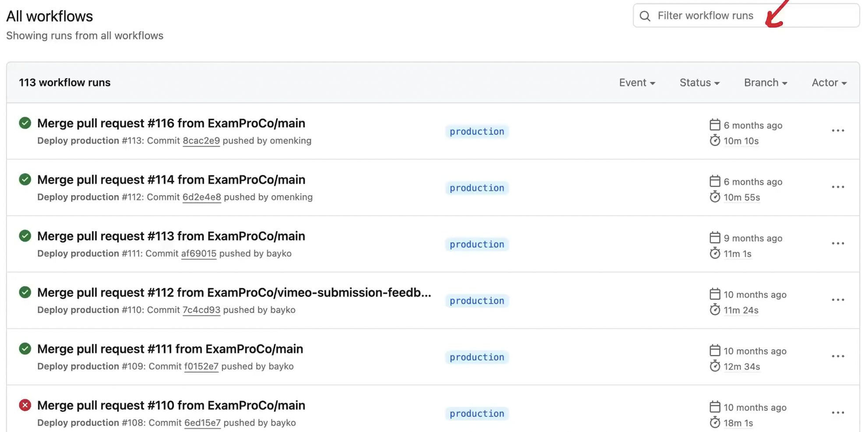Click production branch label on pull request #110 row
868x432 pixels.
pyautogui.click(x=476, y=414)
